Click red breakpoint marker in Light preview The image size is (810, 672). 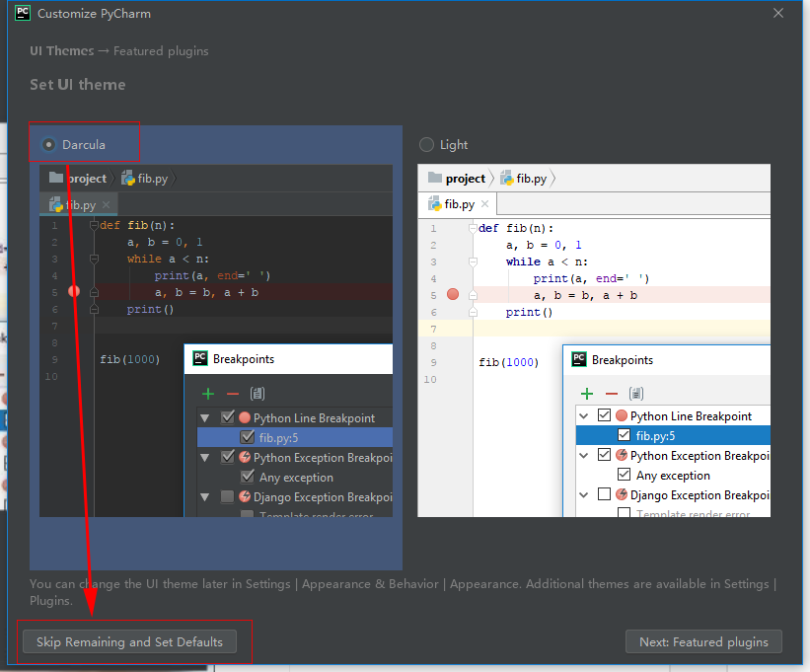tap(453, 294)
